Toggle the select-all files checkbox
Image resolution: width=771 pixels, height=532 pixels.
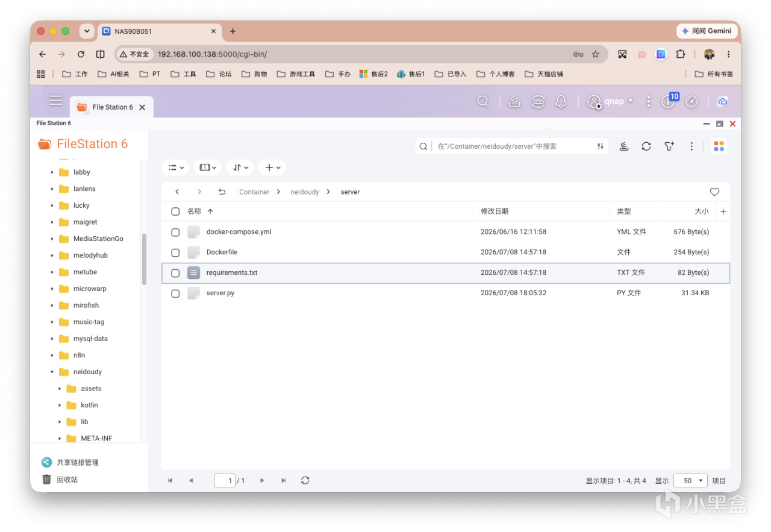point(175,211)
